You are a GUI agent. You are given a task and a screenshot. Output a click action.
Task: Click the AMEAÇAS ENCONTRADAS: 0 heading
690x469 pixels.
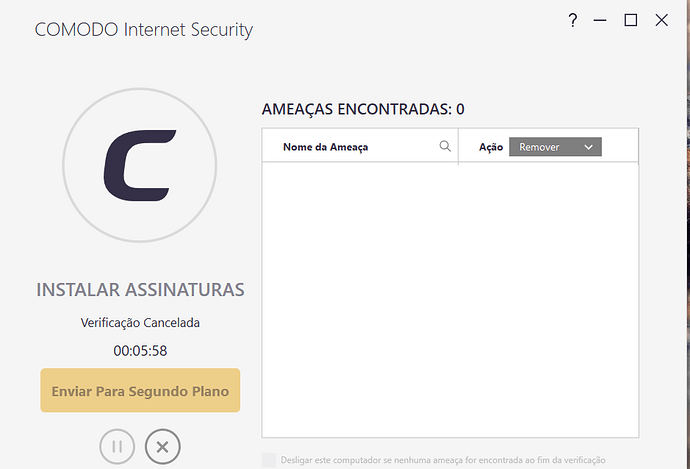(363, 109)
